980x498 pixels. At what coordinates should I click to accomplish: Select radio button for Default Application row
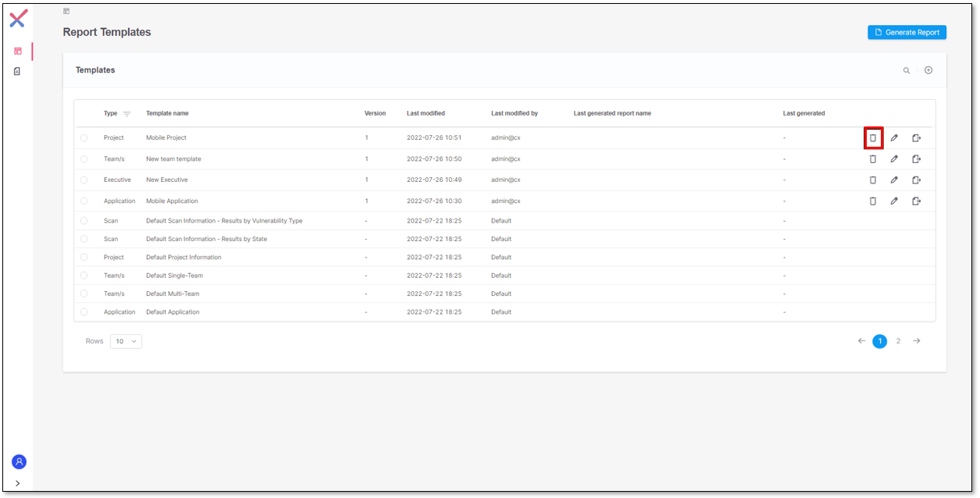click(84, 312)
